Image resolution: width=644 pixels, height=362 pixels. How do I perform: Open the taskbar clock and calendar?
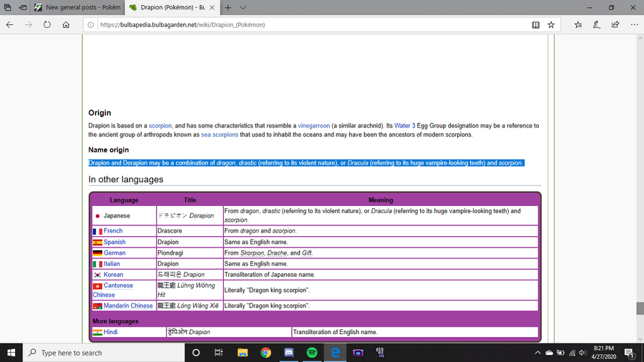pos(604,353)
